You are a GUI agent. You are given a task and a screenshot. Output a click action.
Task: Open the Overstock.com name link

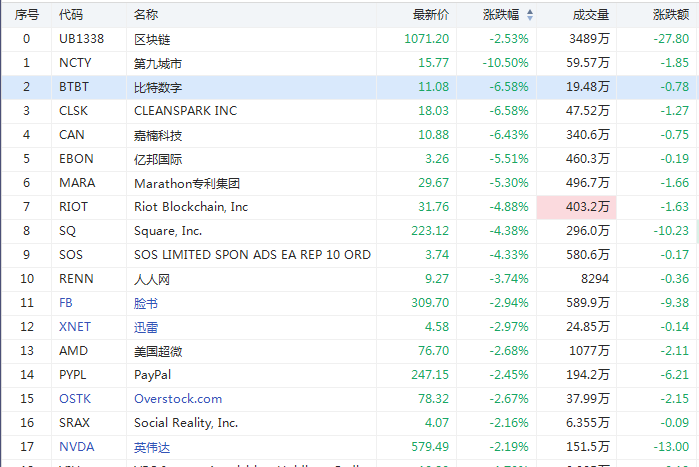[x=178, y=398]
